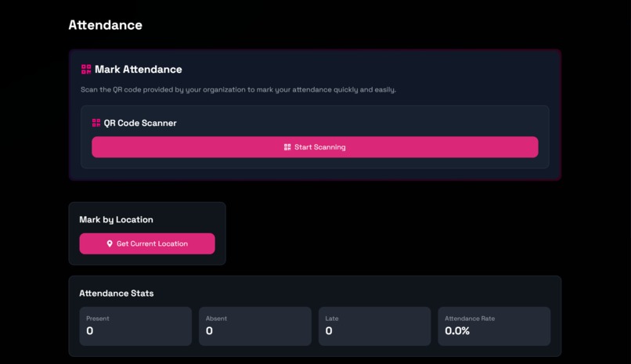Image resolution: width=631 pixels, height=364 pixels.
Task: Select the Absent stat card
Action: click(x=255, y=326)
